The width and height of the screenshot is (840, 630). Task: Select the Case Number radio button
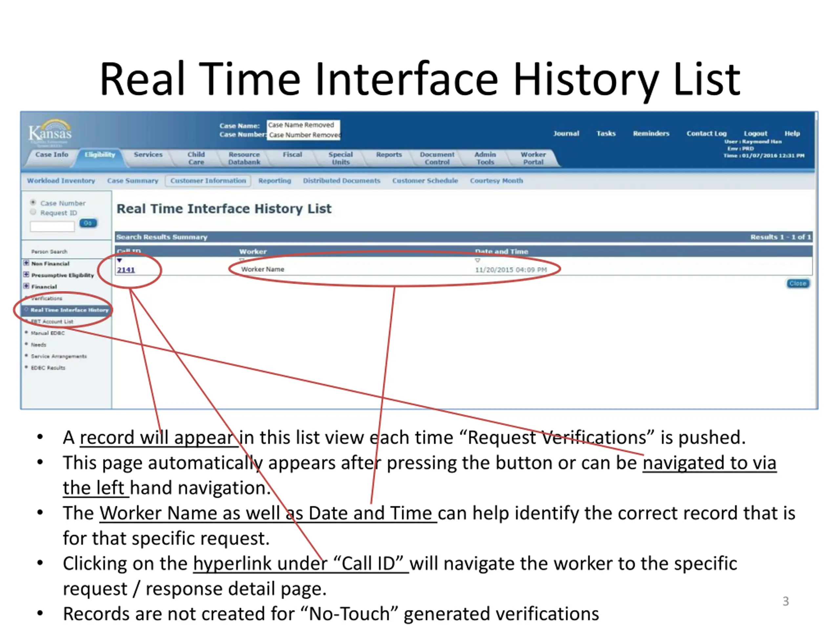coord(33,202)
